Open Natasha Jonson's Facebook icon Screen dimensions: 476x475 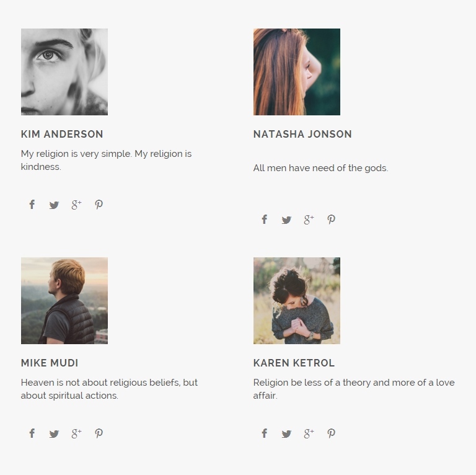click(265, 220)
